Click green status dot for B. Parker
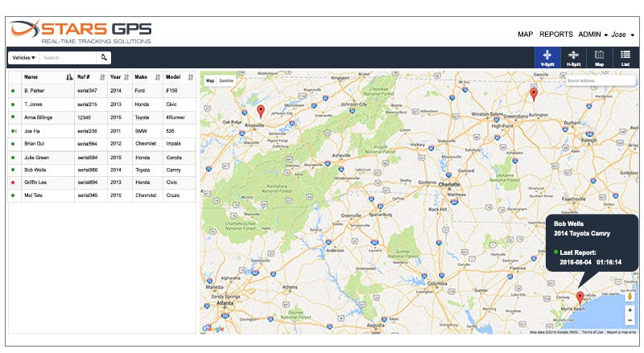The image size is (644, 353). click(13, 91)
